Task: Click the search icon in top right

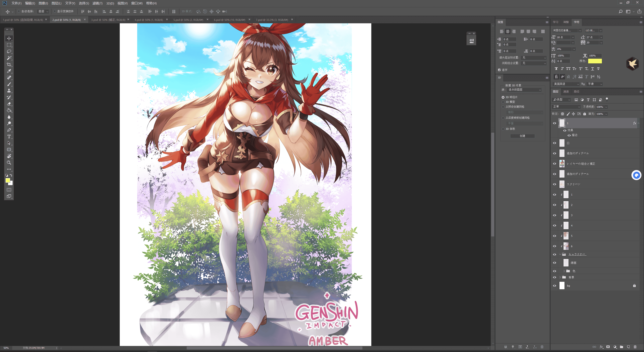Action: pyautogui.click(x=621, y=12)
